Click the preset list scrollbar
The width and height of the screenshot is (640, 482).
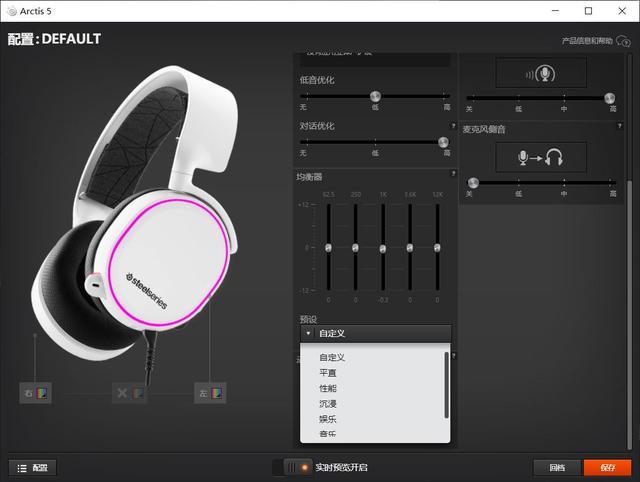(x=447, y=385)
